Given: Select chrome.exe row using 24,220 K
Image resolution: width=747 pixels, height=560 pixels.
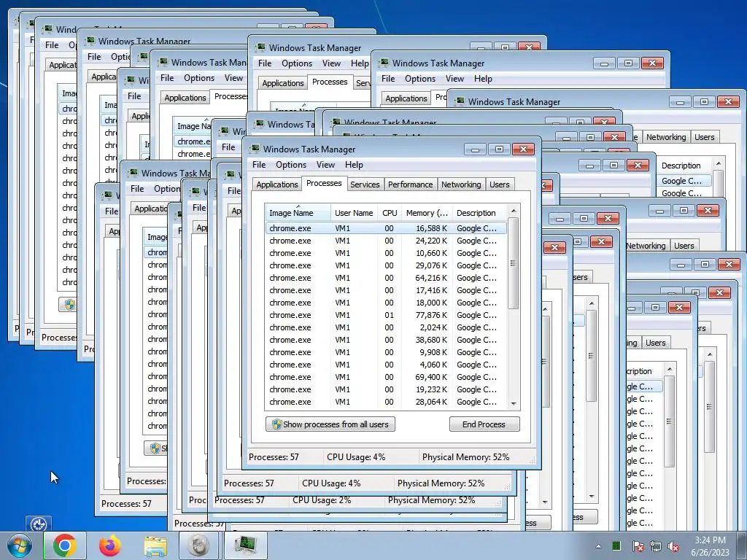Looking at the screenshot, I should (x=386, y=241).
